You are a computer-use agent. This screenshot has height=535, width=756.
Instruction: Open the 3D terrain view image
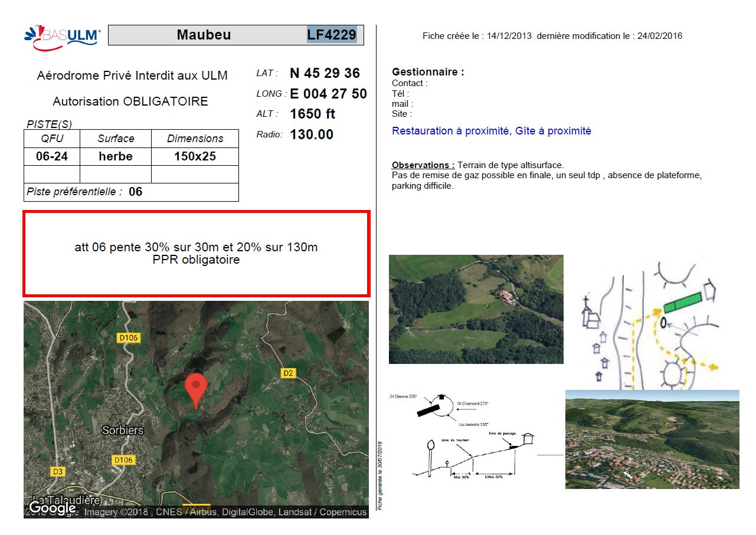pyautogui.click(x=652, y=439)
